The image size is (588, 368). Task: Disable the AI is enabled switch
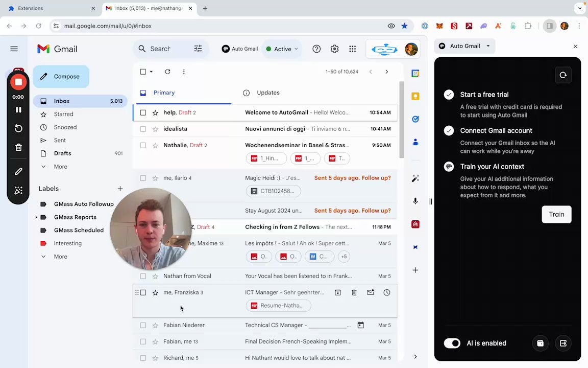(452, 343)
